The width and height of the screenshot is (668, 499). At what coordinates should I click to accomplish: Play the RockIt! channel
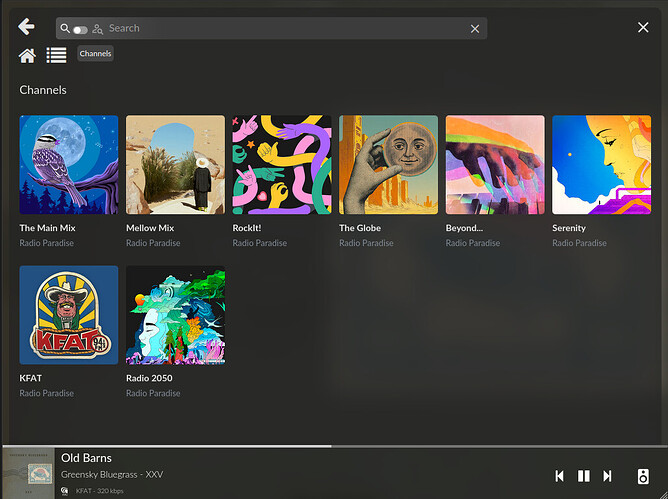(x=281, y=165)
